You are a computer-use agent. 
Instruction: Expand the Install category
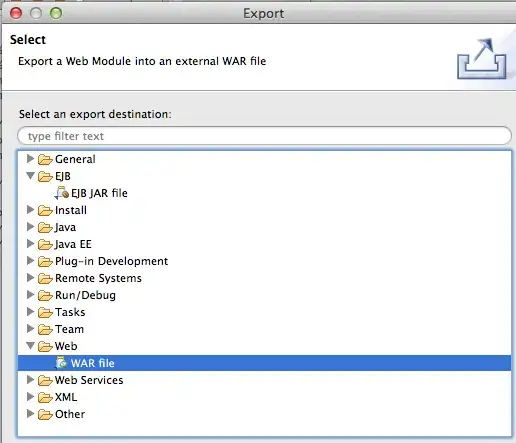tap(30, 210)
